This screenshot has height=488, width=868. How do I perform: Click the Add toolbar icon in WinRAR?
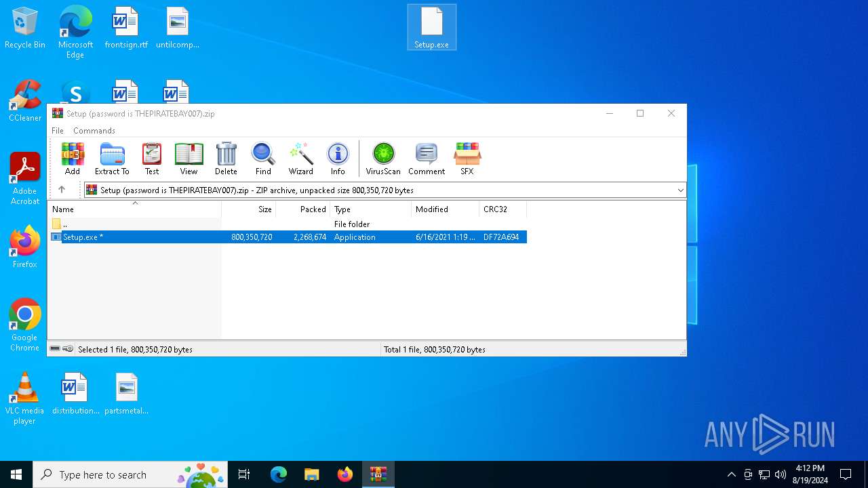click(73, 159)
